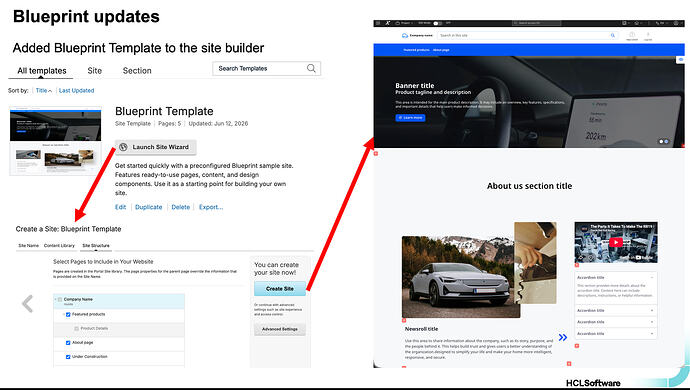
Task: Click the Launch Site Wizard icon
Action: [124, 147]
